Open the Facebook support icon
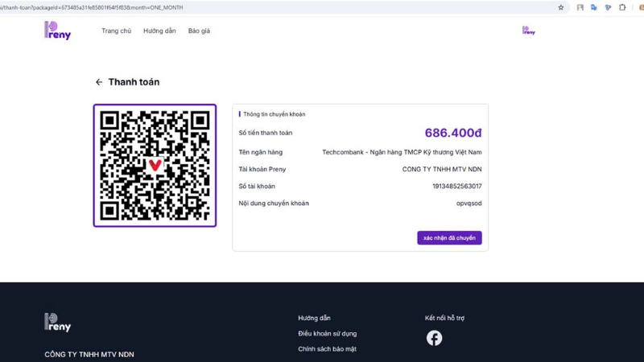644x362 pixels. (434, 338)
